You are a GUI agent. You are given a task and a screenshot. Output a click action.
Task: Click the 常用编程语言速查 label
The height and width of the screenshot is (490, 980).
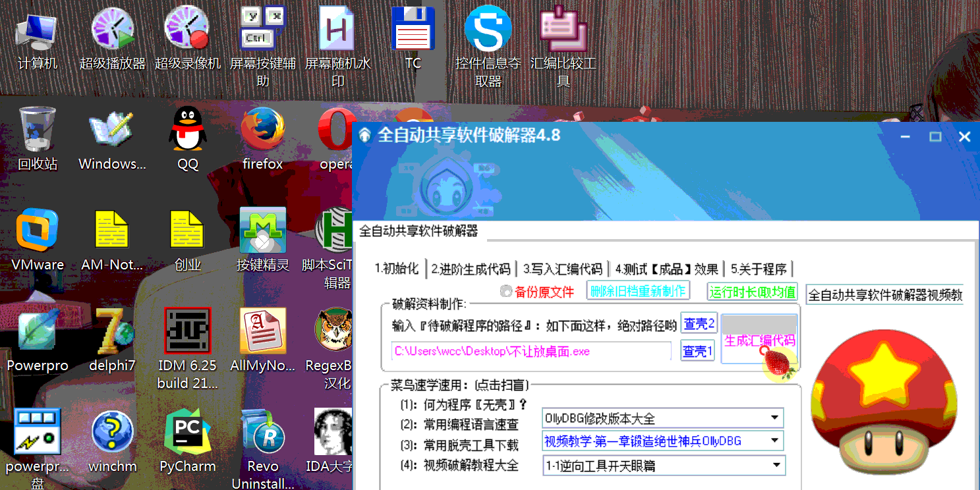(459, 425)
